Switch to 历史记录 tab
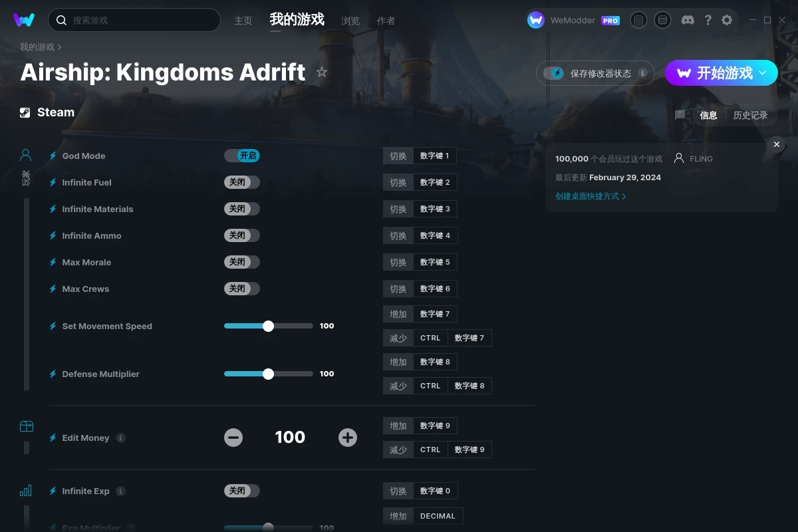This screenshot has height=532, width=798. coord(750,115)
